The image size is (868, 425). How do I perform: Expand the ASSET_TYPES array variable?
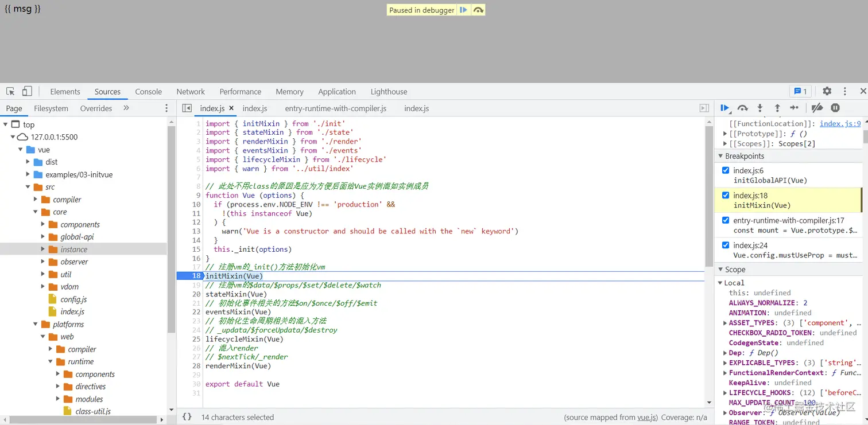pos(725,323)
